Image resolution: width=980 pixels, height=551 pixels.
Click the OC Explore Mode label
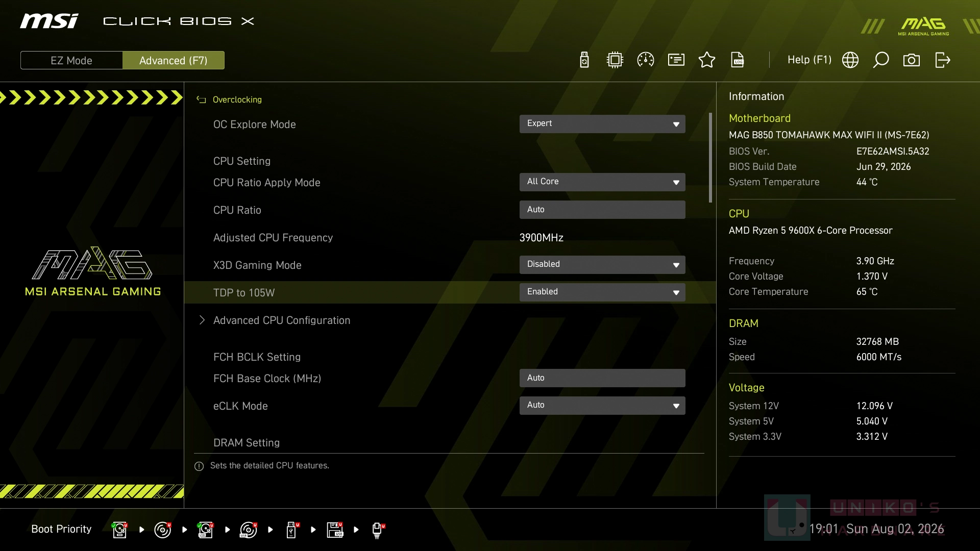pos(255,124)
